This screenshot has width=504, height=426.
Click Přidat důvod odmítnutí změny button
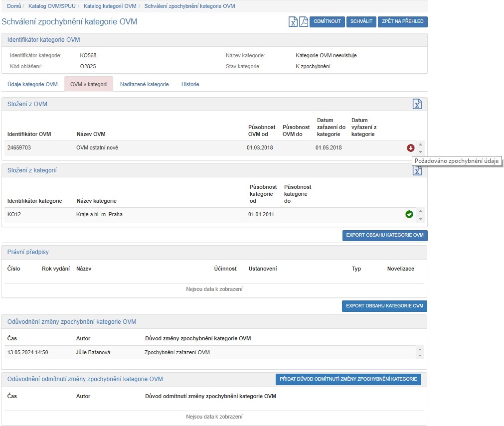348,379
